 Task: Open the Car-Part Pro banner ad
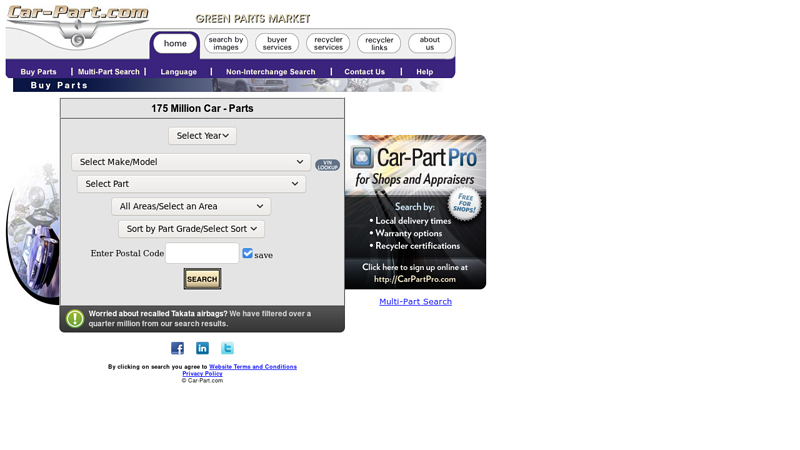tap(415, 212)
